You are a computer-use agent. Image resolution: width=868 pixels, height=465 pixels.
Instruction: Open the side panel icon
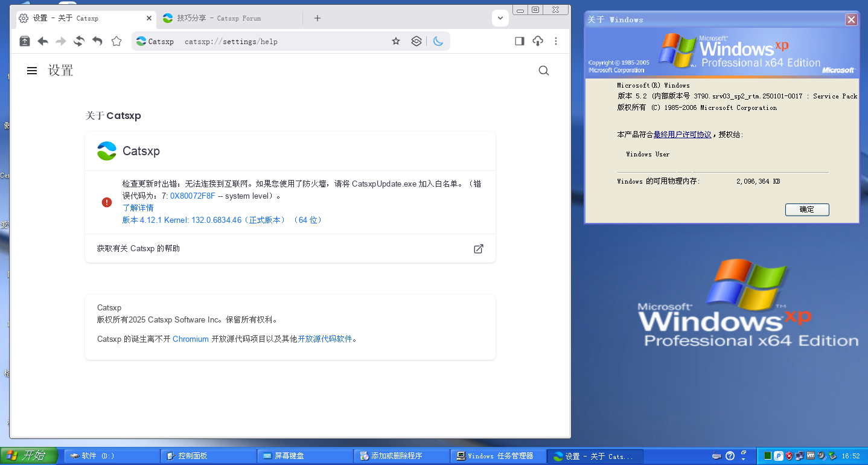click(x=519, y=41)
